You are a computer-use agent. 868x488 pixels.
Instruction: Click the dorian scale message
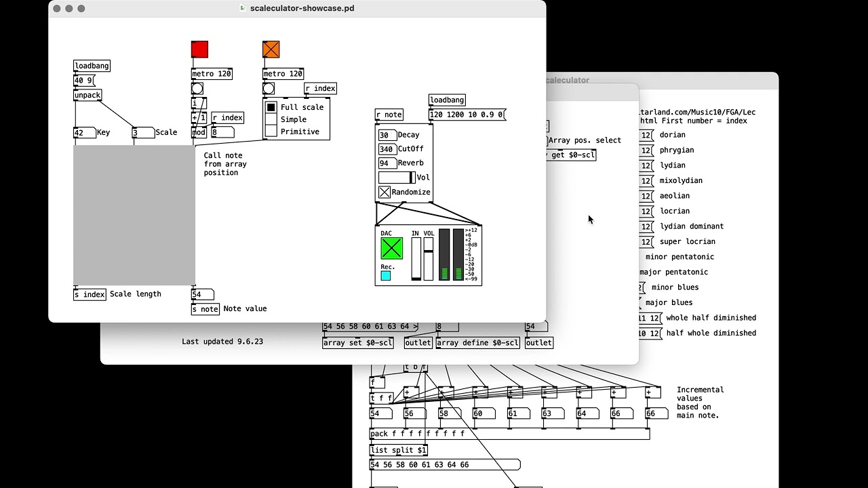click(647, 135)
